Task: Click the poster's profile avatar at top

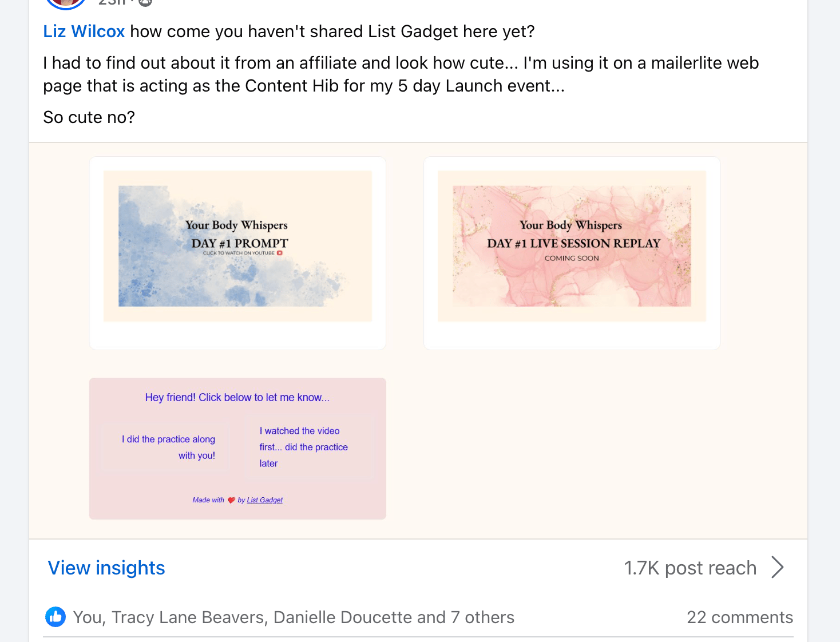Action: 66,3
